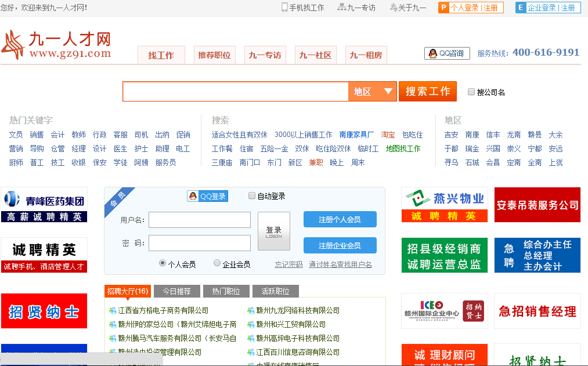Click the icon beside 赣州伊的家总公司
The height and width of the screenshot is (366, 588).
pyautogui.click(x=113, y=324)
